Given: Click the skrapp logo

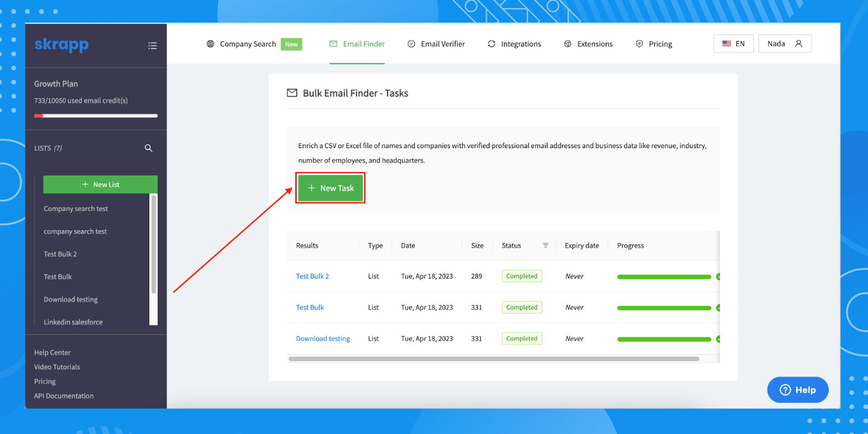Looking at the screenshot, I should point(61,45).
